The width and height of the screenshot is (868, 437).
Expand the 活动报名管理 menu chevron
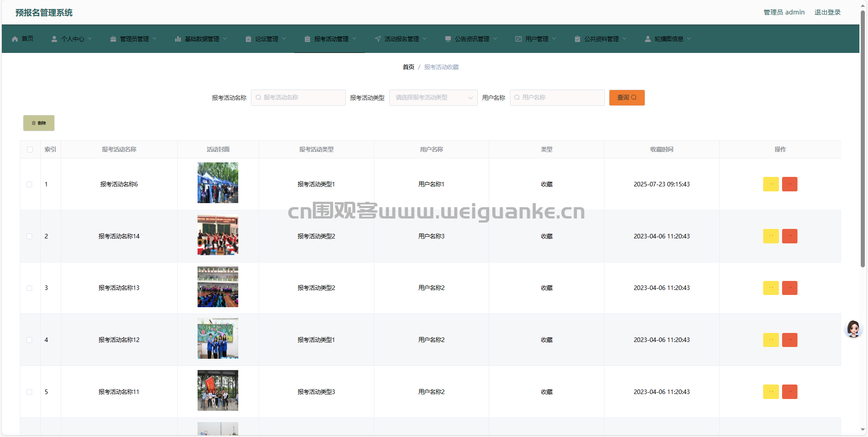pos(425,39)
